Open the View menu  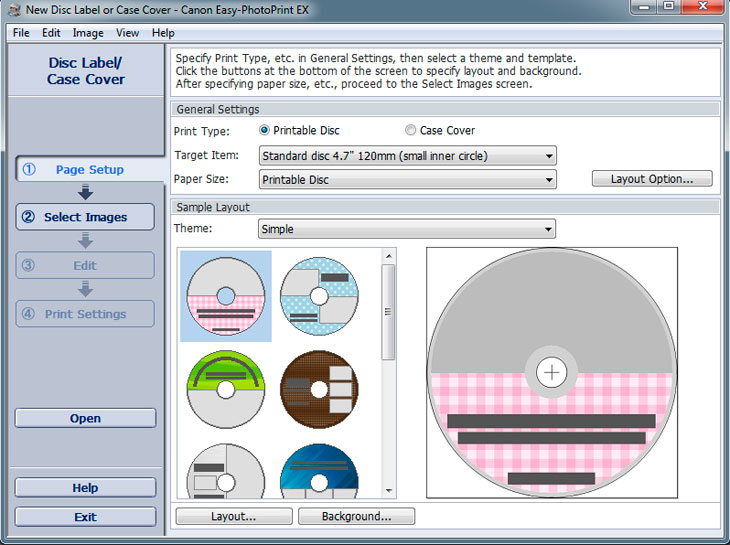[x=127, y=33]
